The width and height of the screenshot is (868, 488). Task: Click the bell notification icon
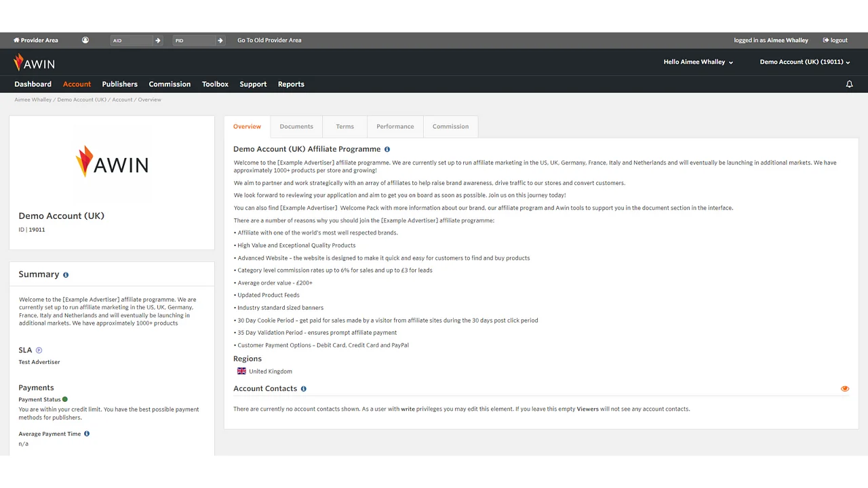[x=849, y=83]
